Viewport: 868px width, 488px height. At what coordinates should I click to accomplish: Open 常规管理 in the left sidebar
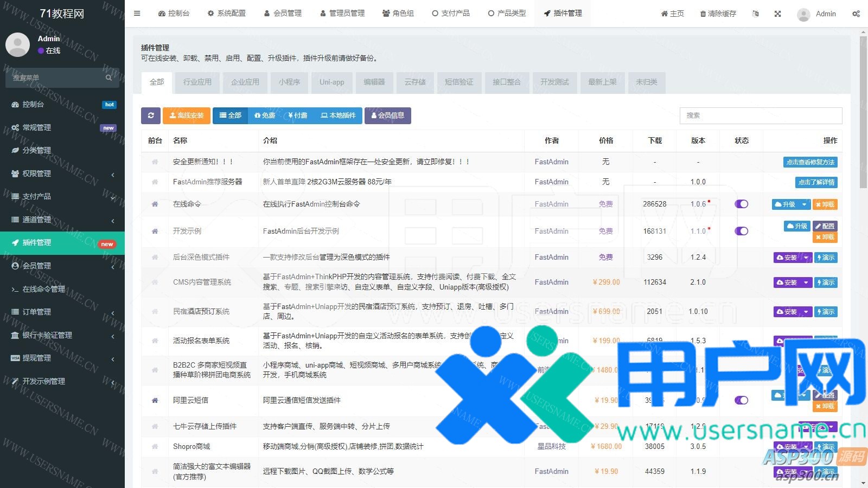click(x=62, y=127)
